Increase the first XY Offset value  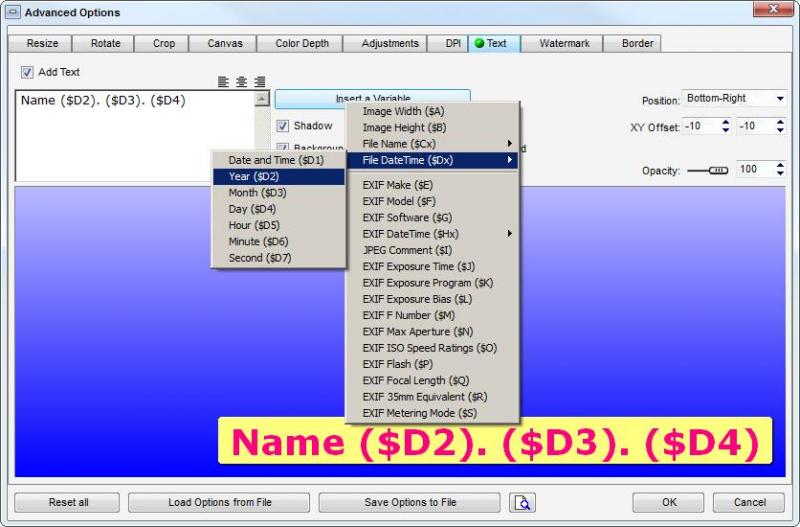726,122
